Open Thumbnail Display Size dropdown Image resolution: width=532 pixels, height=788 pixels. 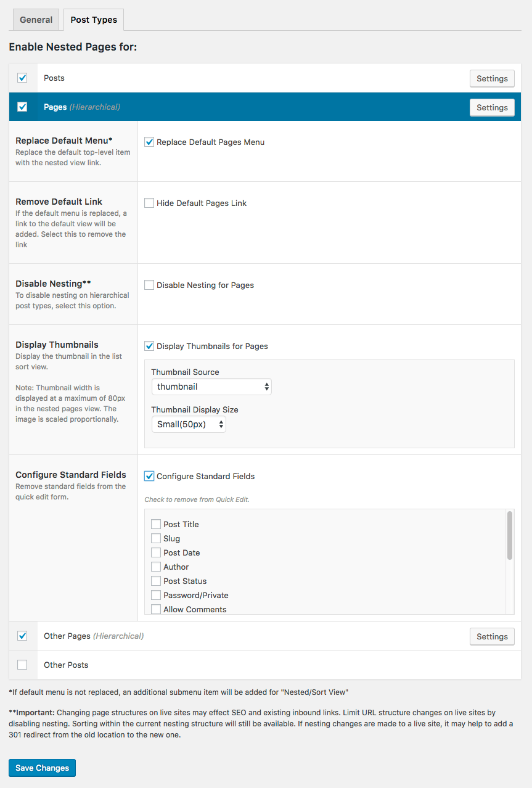coord(189,424)
